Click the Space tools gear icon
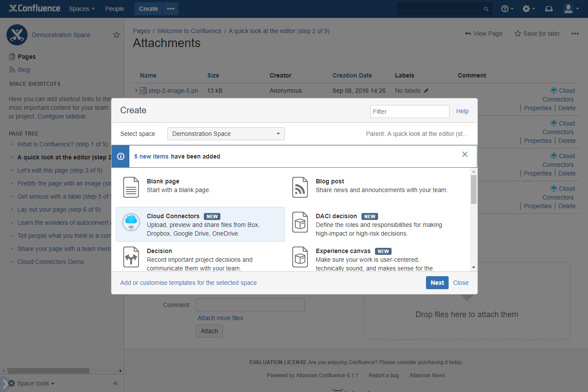The image size is (588, 392). 12,383
